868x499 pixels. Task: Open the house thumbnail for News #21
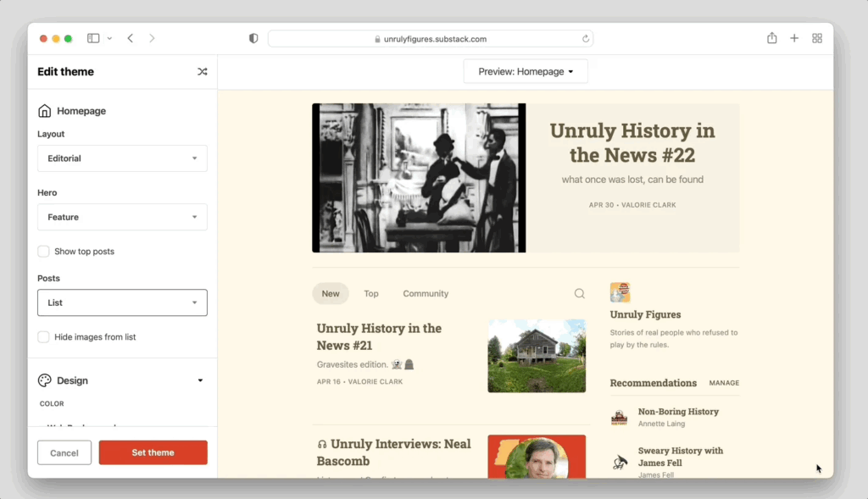coord(537,356)
